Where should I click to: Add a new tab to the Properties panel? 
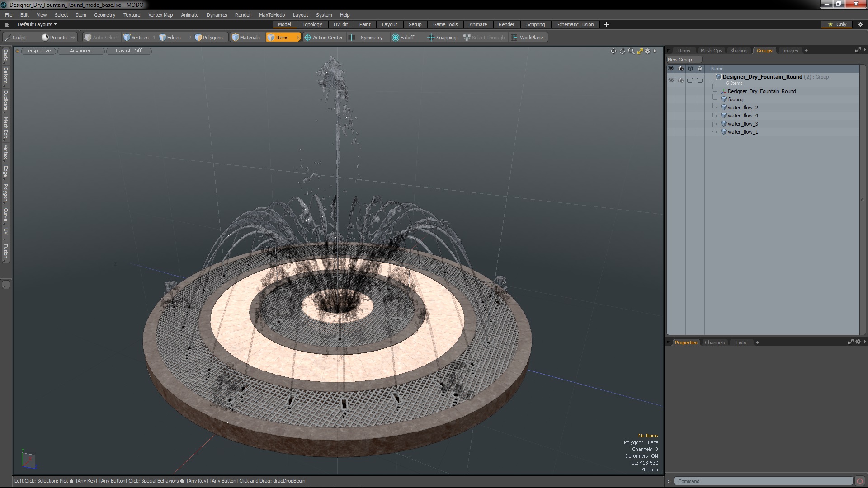click(757, 343)
